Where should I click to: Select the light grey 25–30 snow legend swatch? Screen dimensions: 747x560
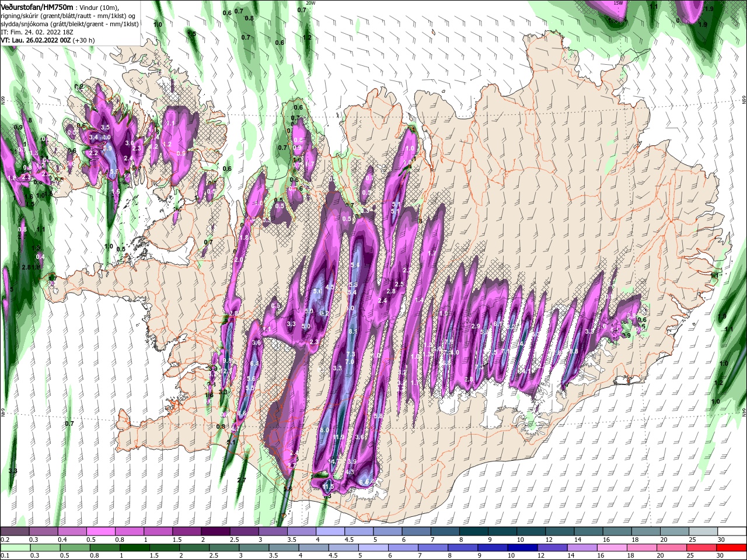[703, 531]
